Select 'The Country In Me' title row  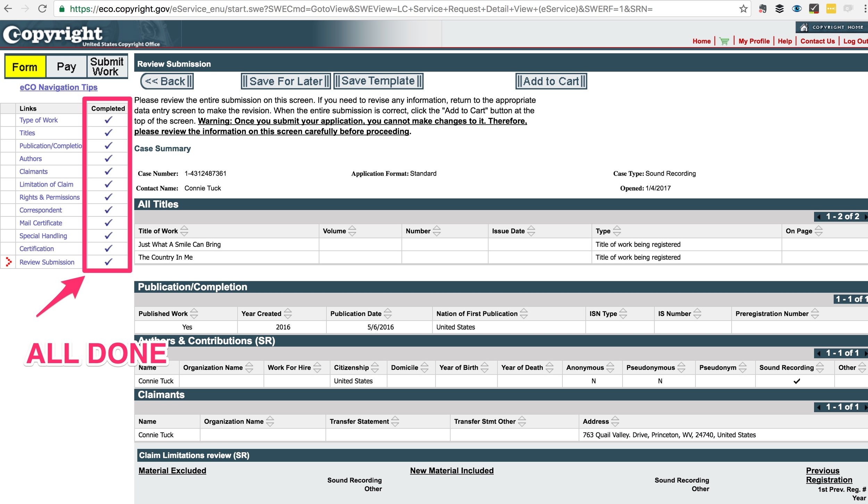[x=501, y=257]
